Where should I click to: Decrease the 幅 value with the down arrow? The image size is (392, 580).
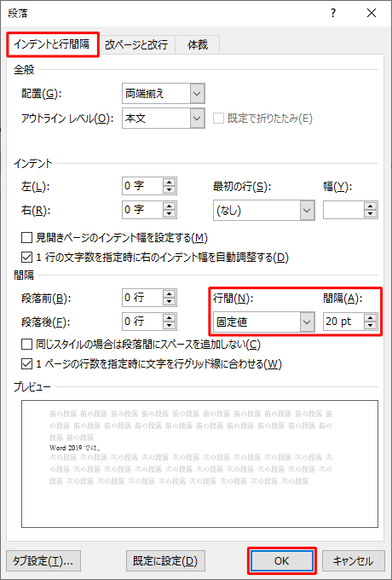click(x=370, y=214)
